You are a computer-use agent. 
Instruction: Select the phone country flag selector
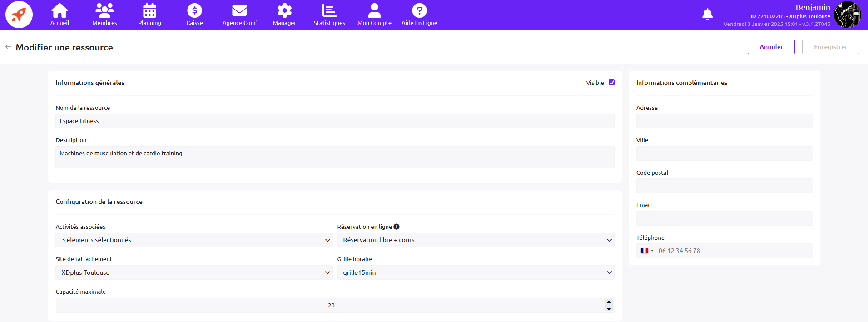[x=647, y=251]
